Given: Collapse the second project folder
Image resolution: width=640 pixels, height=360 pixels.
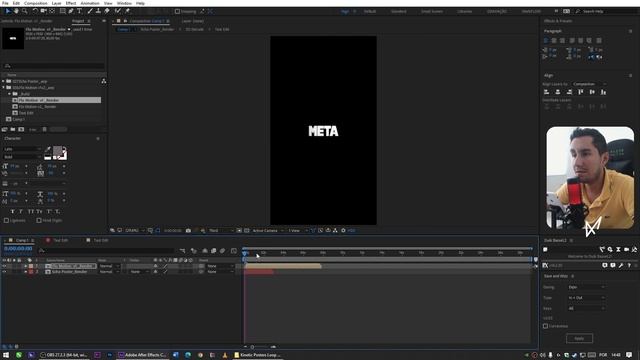Looking at the screenshot, I should pyautogui.click(x=3, y=87).
